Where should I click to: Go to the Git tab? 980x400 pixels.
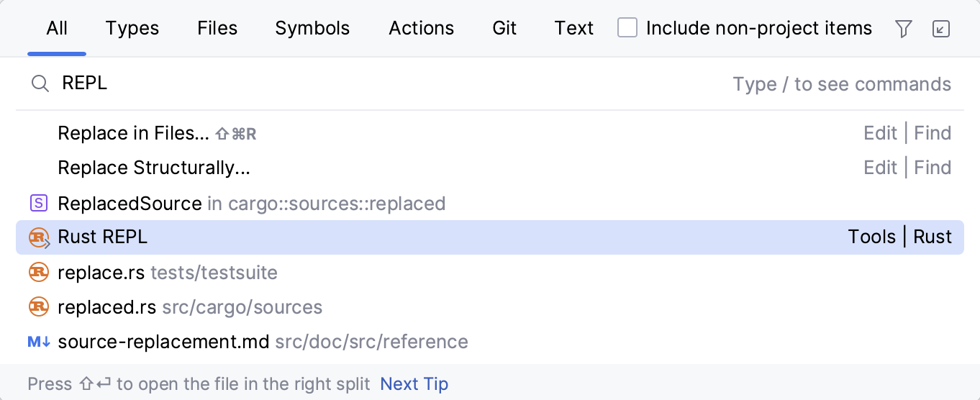pyautogui.click(x=504, y=28)
